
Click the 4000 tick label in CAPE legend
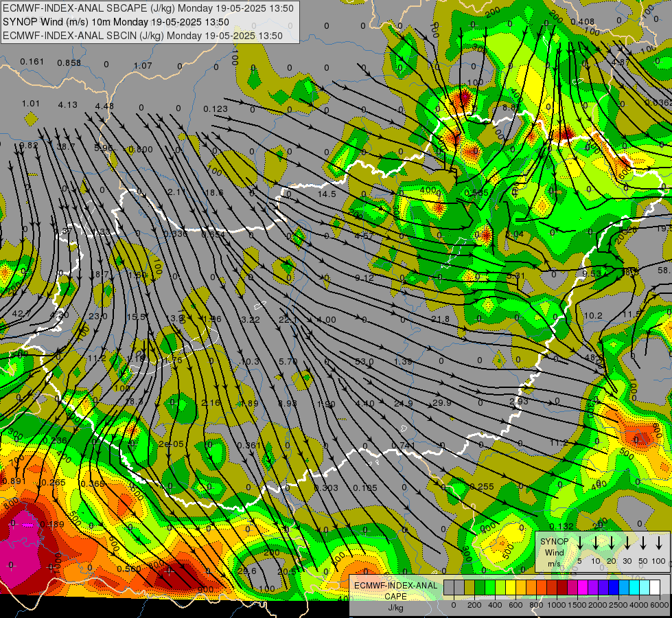coord(639,605)
